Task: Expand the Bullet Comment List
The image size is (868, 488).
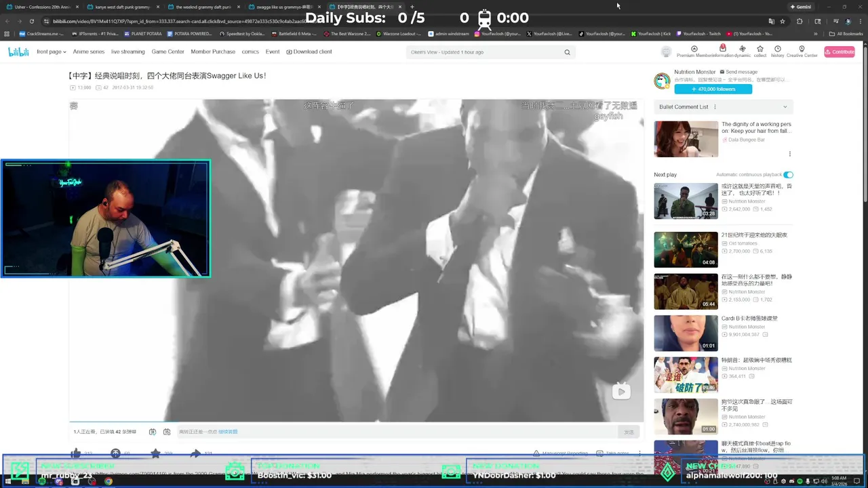Action: click(785, 107)
